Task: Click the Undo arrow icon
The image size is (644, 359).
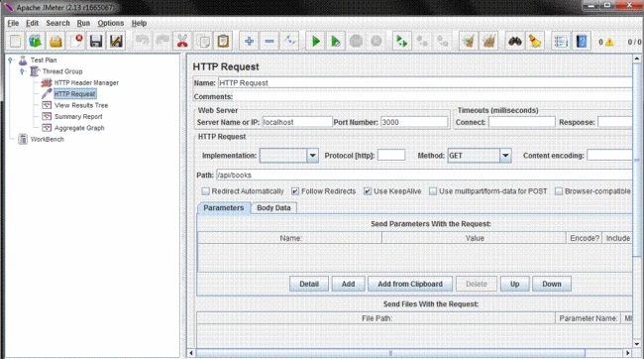Action: 142,41
